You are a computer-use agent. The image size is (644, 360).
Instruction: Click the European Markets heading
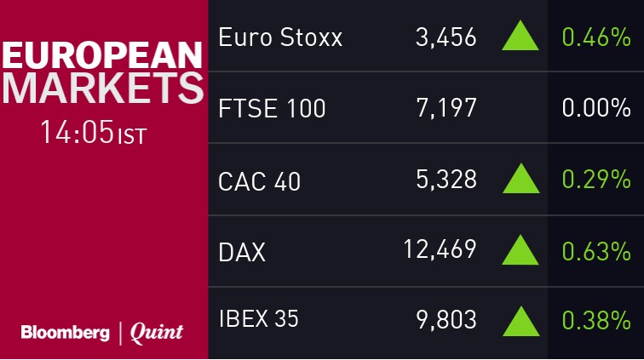(x=102, y=73)
